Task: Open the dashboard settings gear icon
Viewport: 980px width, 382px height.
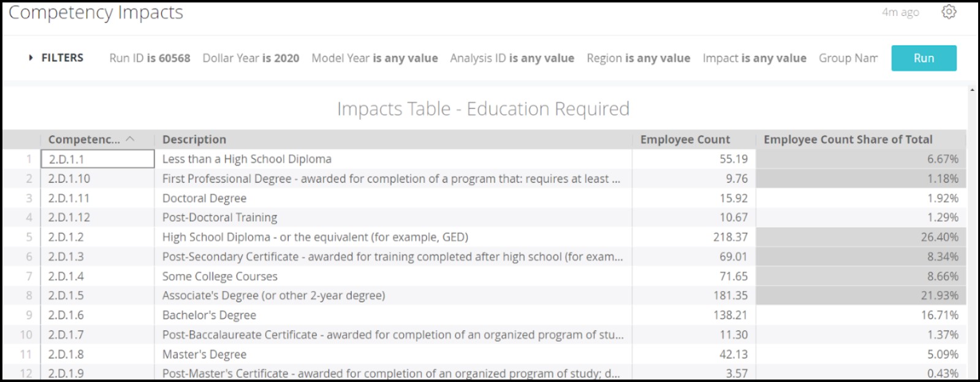Action: [x=948, y=12]
